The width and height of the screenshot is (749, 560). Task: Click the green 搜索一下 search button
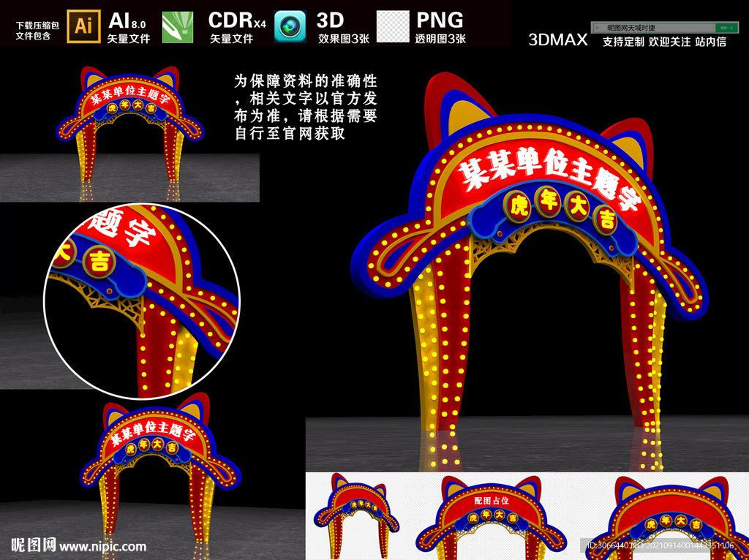(x=726, y=29)
